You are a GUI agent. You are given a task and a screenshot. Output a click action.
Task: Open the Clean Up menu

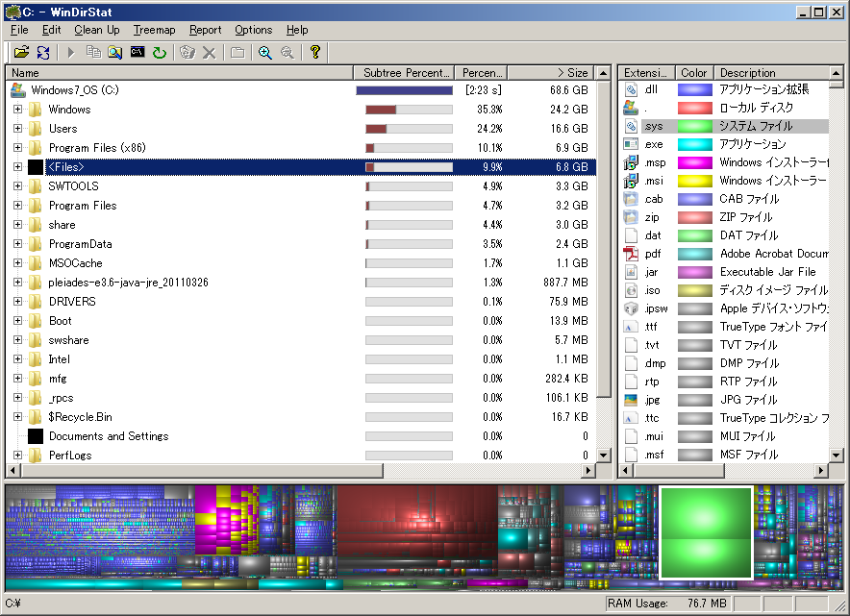tap(97, 30)
